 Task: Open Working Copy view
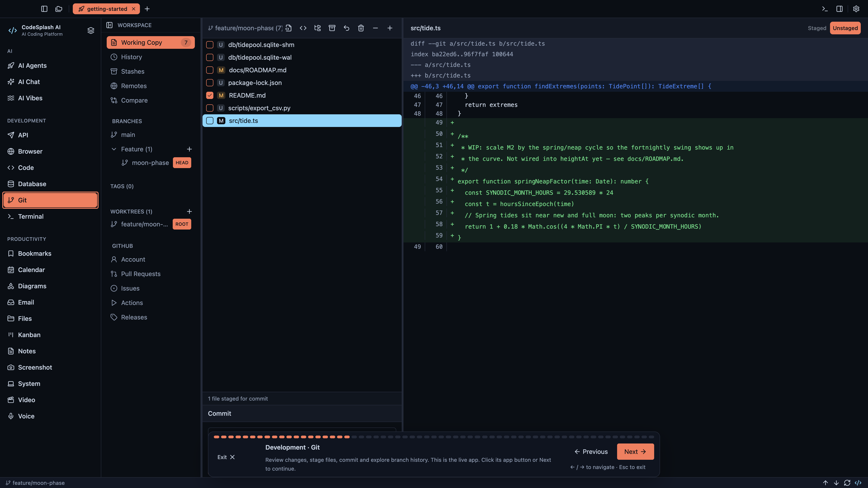(x=151, y=42)
